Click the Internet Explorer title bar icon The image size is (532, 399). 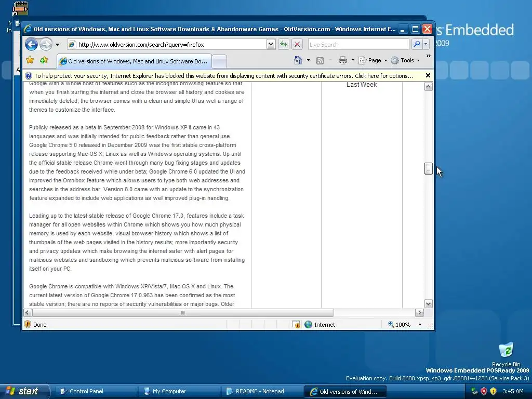click(x=28, y=29)
